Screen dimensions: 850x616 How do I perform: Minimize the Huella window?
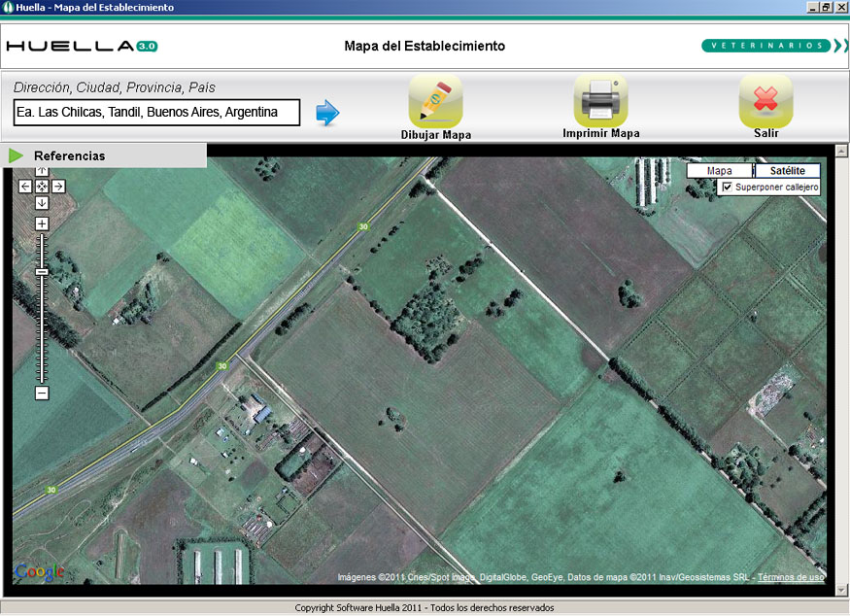point(812,8)
